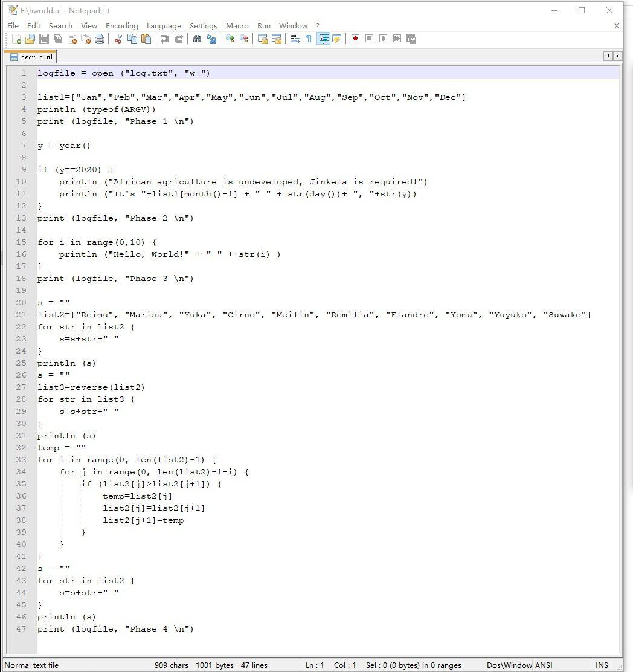Save the current file via floppy icon
Viewport: 633px width, 672px height.
coord(43,39)
